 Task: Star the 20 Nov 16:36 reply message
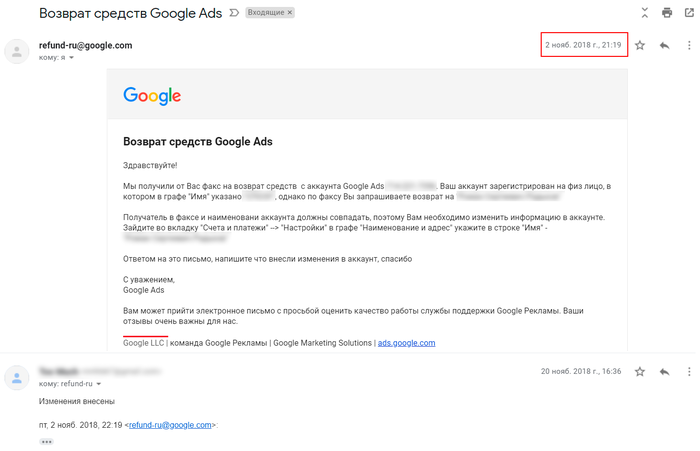pyautogui.click(x=640, y=372)
